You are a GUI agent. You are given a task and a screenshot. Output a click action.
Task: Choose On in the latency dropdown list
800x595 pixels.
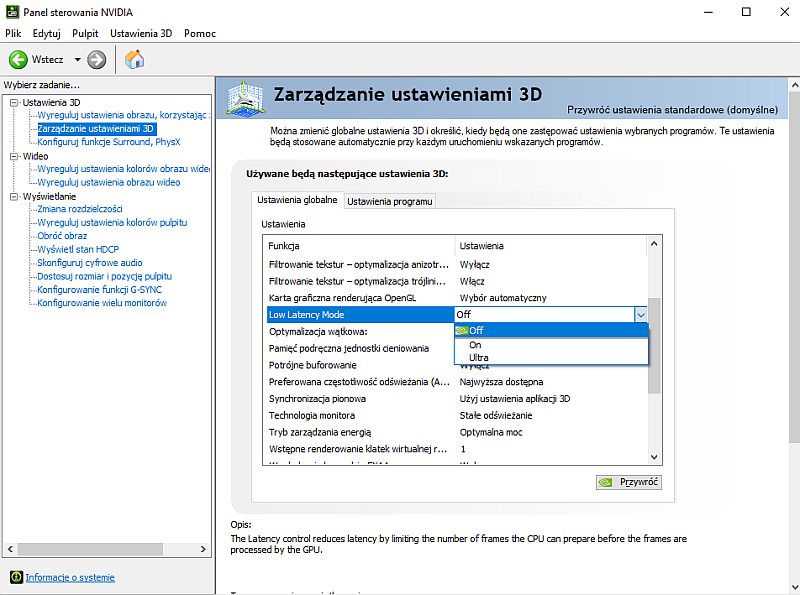point(551,345)
